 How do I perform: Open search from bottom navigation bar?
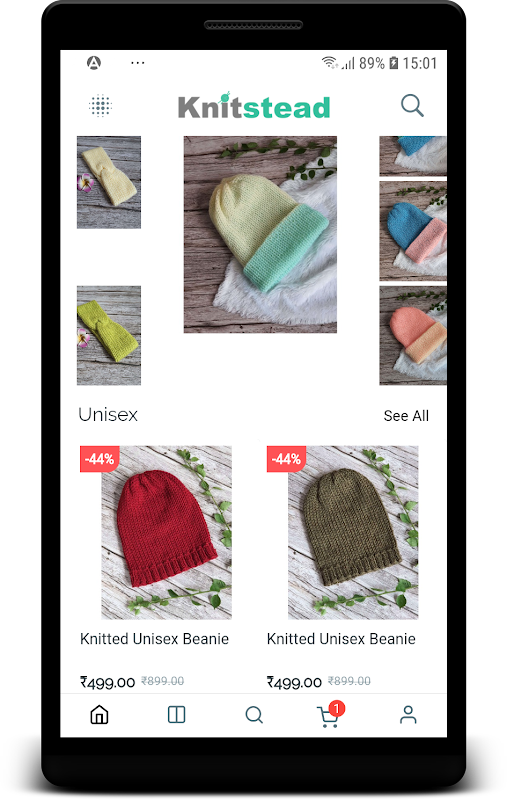254,715
